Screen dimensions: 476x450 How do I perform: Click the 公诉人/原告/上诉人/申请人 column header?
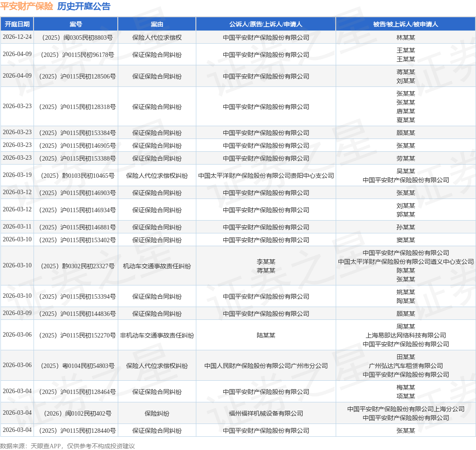[x=266, y=24]
